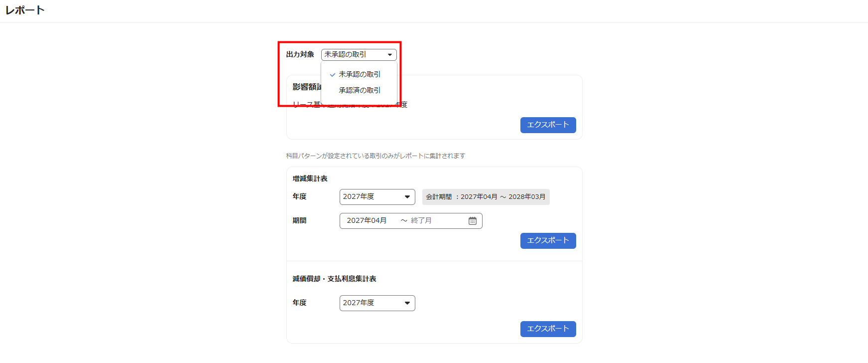This screenshot has width=868, height=363.
Task: Open the 年度 dropdown in 増減集計表
Action: pos(377,197)
